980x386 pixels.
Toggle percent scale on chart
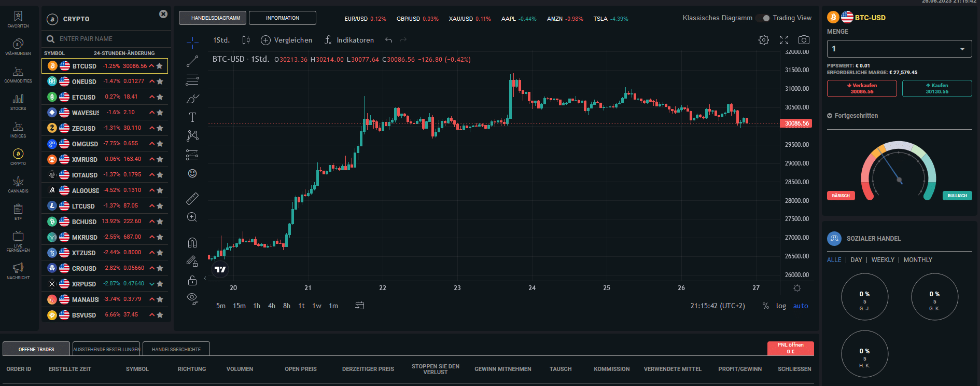click(766, 306)
